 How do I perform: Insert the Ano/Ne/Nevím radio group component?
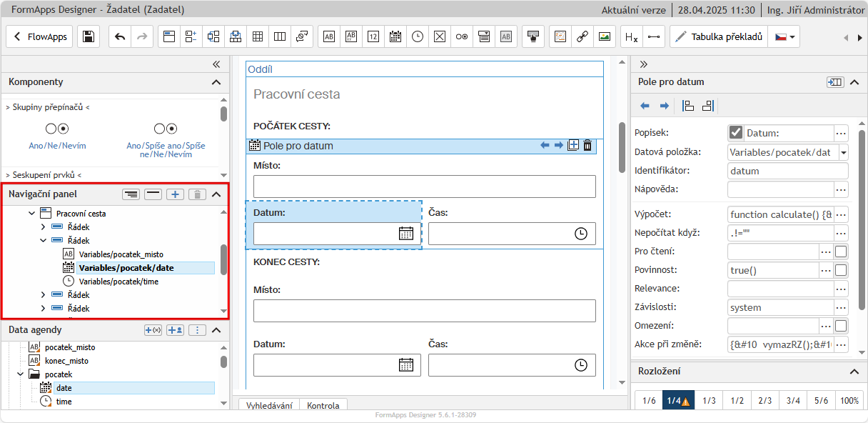click(57, 135)
